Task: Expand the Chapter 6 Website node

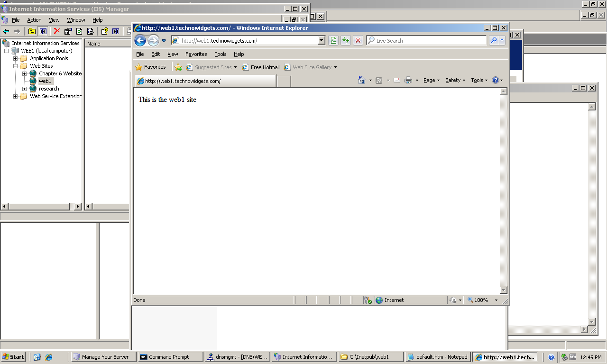Action: 24,73
